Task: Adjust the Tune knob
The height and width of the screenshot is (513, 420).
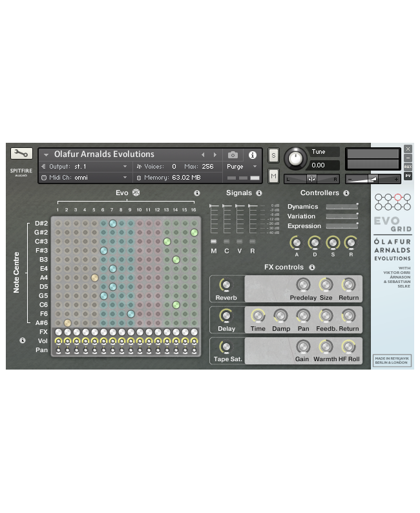Action: [295, 158]
